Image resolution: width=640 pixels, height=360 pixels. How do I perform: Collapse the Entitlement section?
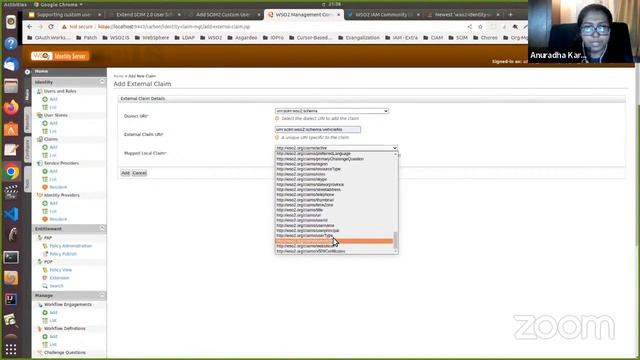(x=102, y=229)
